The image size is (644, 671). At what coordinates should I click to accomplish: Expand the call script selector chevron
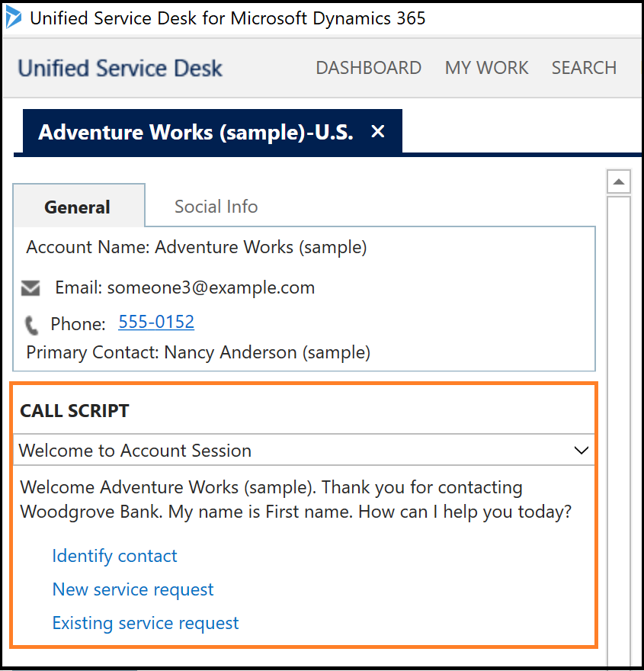(582, 451)
